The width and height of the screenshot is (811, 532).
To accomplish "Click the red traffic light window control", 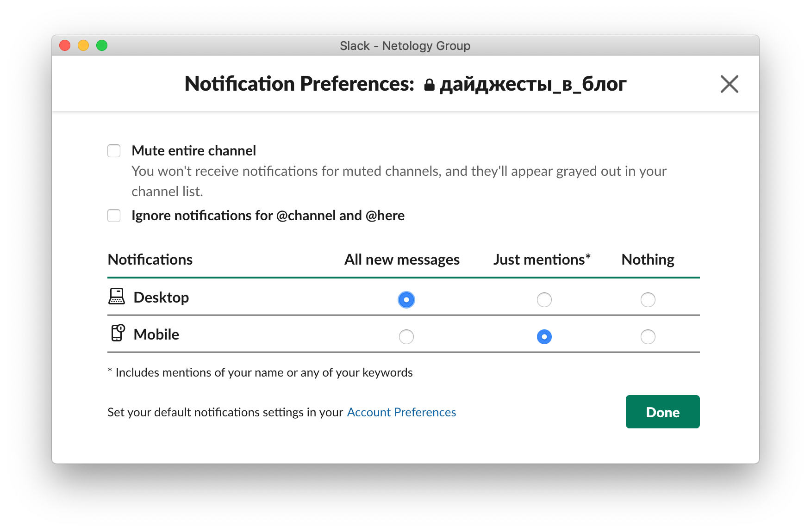I will tap(65, 45).
